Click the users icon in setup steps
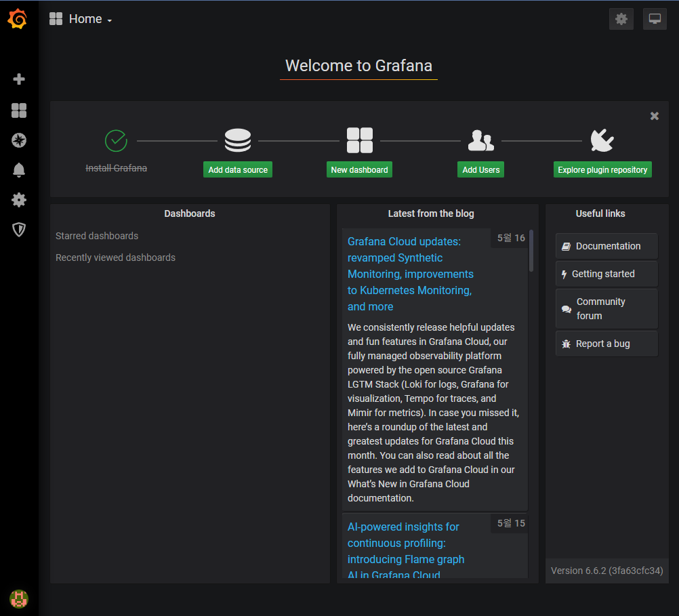The width and height of the screenshot is (679, 616). [480, 140]
